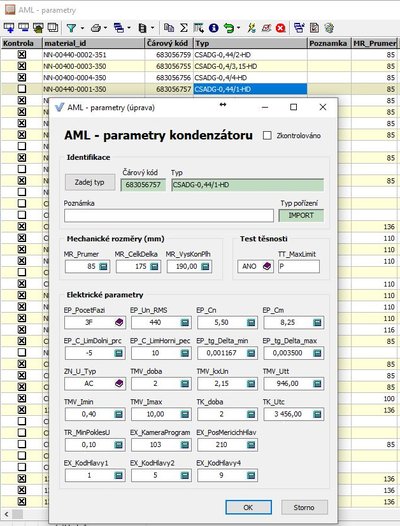Click the TT_MaxLimit input field
Screen dimensions: 400x526
click(x=299, y=267)
